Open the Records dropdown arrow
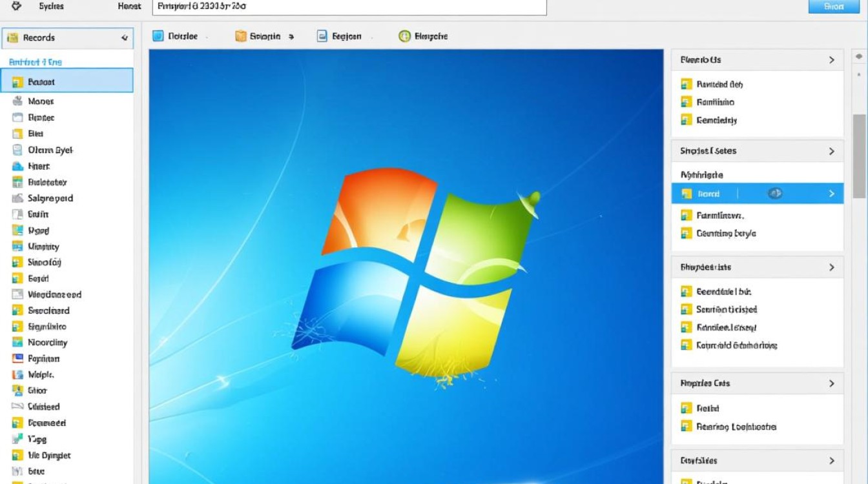 (125, 38)
